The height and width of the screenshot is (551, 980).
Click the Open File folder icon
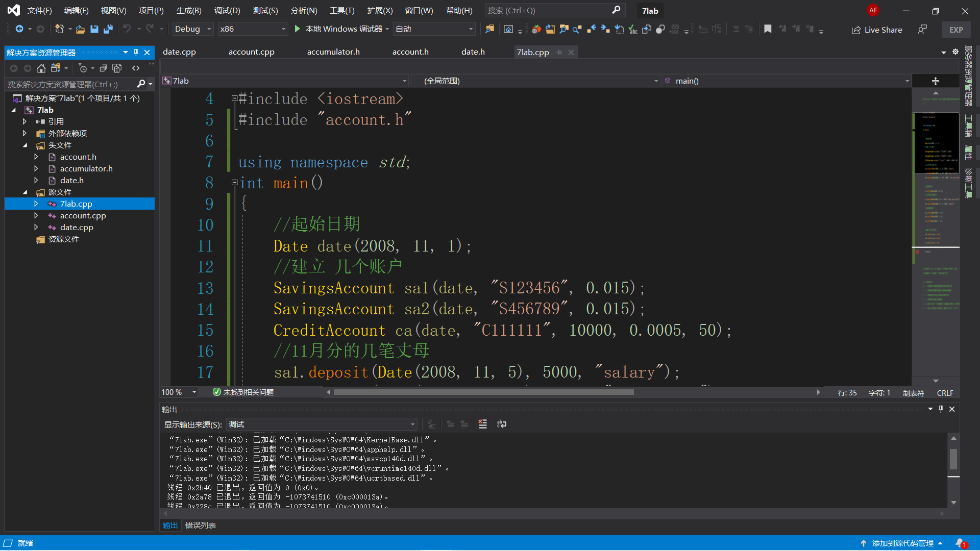tap(80, 29)
